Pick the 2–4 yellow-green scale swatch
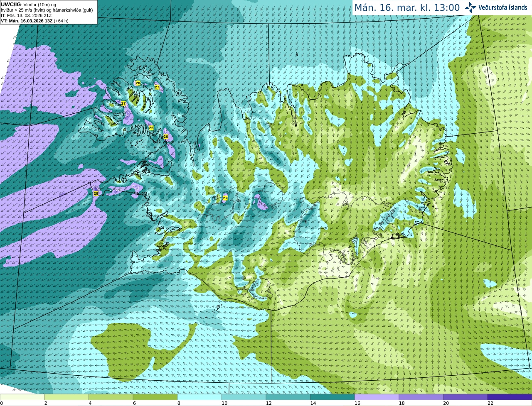The width and height of the screenshot is (532, 406). (x=66, y=397)
